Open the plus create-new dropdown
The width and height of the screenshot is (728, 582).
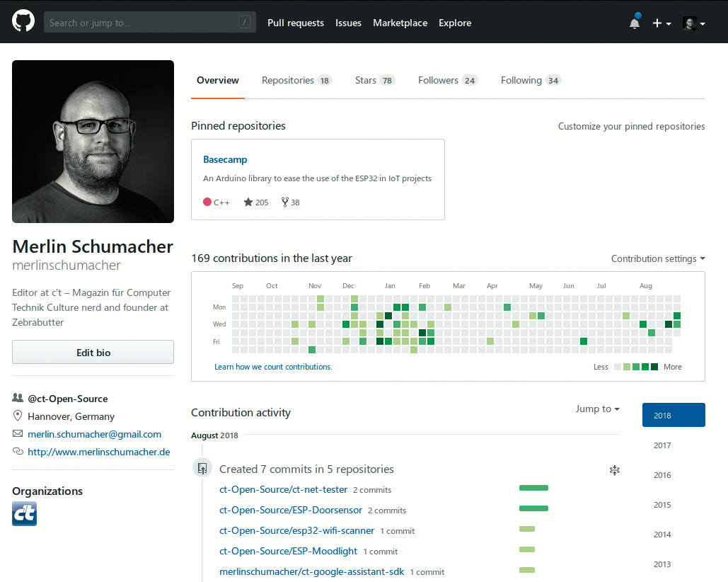click(661, 23)
